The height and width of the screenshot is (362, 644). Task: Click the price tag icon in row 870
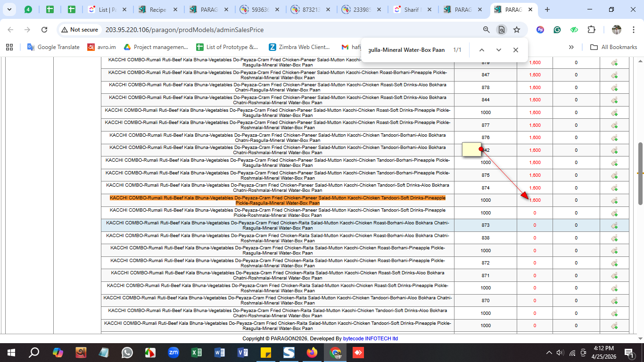pyautogui.click(x=614, y=301)
